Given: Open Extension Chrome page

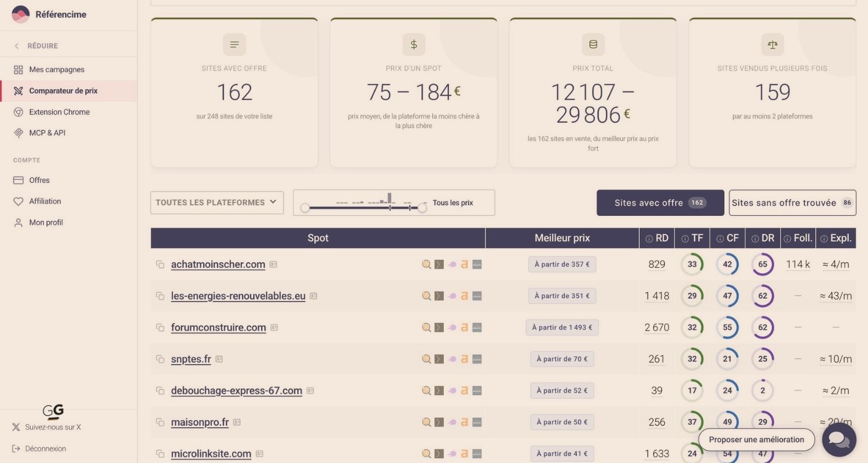Looking at the screenshot, I should (x=68, y=112).
